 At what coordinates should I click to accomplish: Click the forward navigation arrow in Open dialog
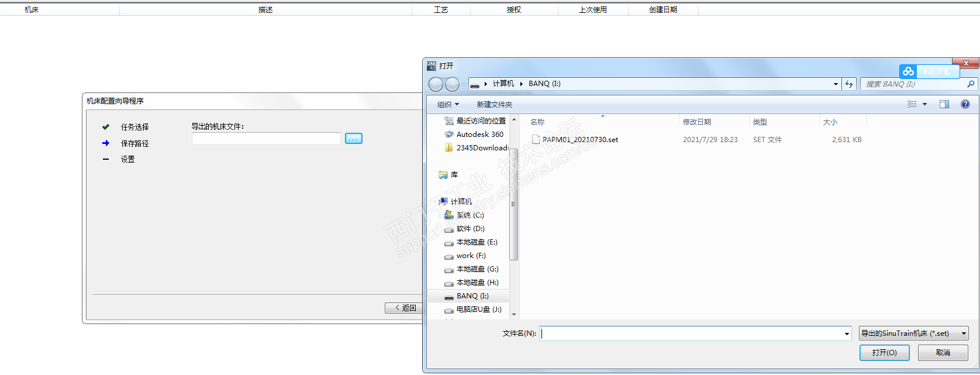click(x=452, y=84)
